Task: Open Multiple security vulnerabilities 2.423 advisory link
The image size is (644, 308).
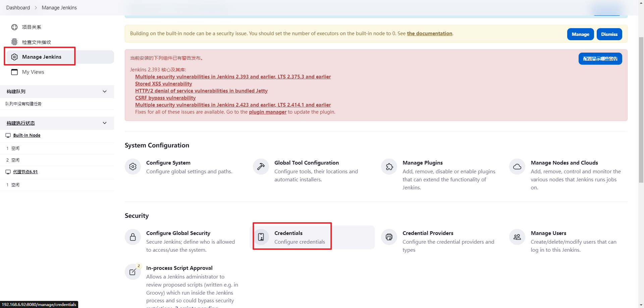Action: coord(233,105)
